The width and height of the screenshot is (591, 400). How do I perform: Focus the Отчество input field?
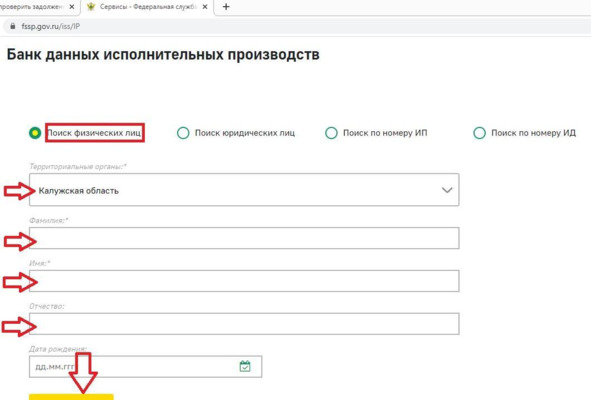(244, 324)
